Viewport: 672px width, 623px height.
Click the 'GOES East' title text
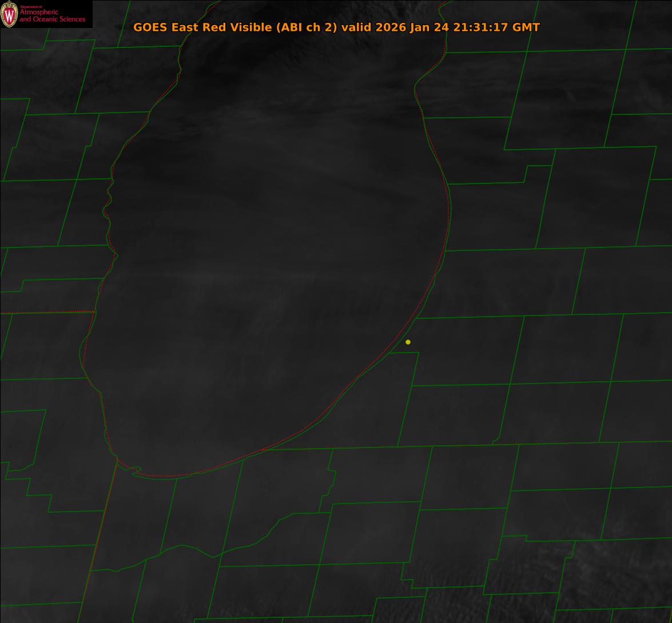click(x=161, y=27)
